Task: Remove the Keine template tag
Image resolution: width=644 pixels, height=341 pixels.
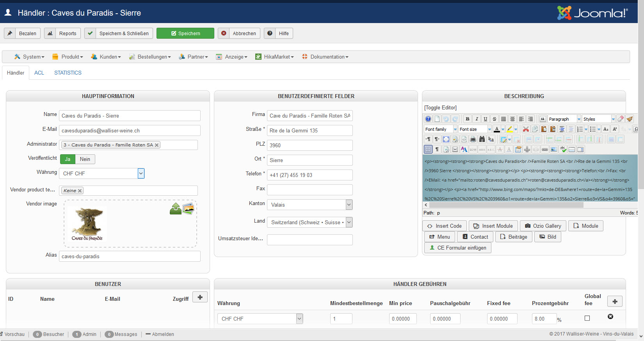Action: pos(80,191)
